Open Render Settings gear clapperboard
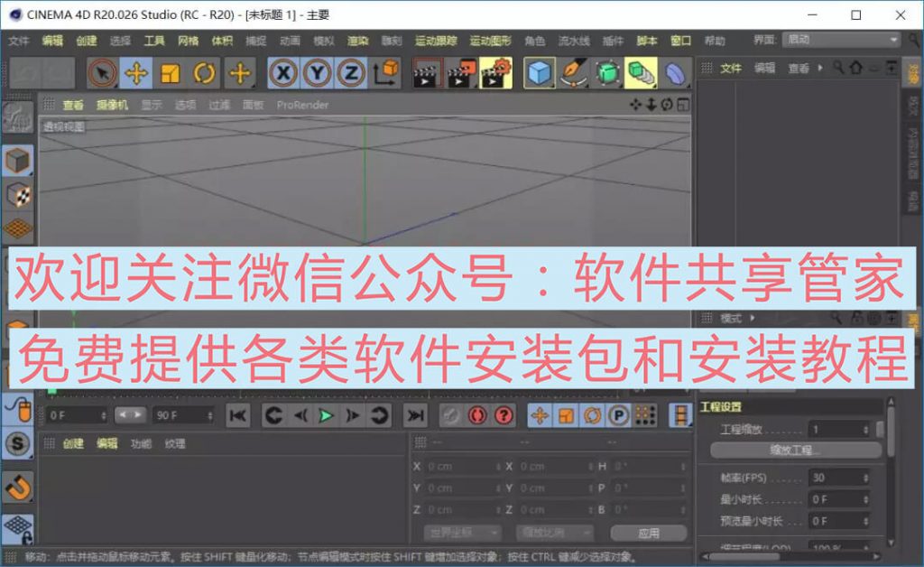Image resolution: width=924 pixels, height=567 pixels. (496, 74)
